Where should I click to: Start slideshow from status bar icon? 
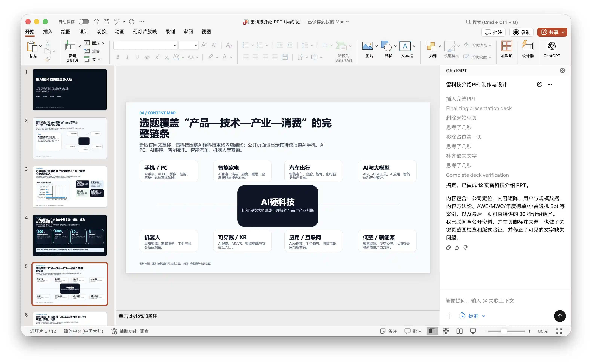pos(473,331)
